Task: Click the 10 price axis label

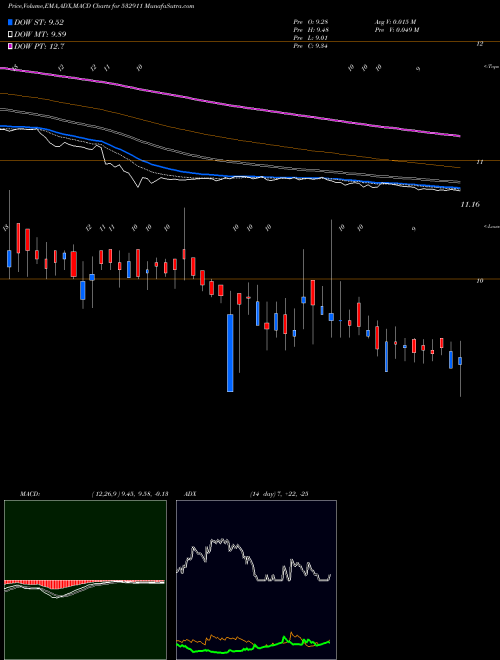Action: point(479,280)
